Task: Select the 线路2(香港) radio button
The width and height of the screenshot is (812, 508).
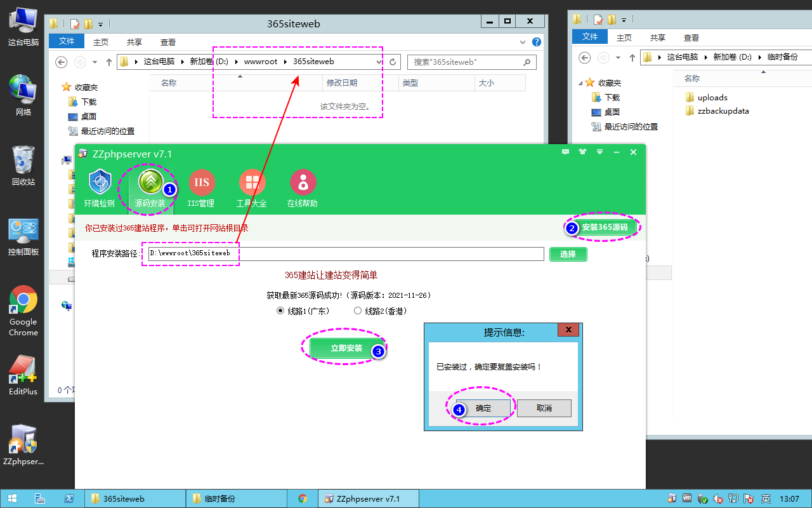Action: pyautogui.click(x=358, y=311)
